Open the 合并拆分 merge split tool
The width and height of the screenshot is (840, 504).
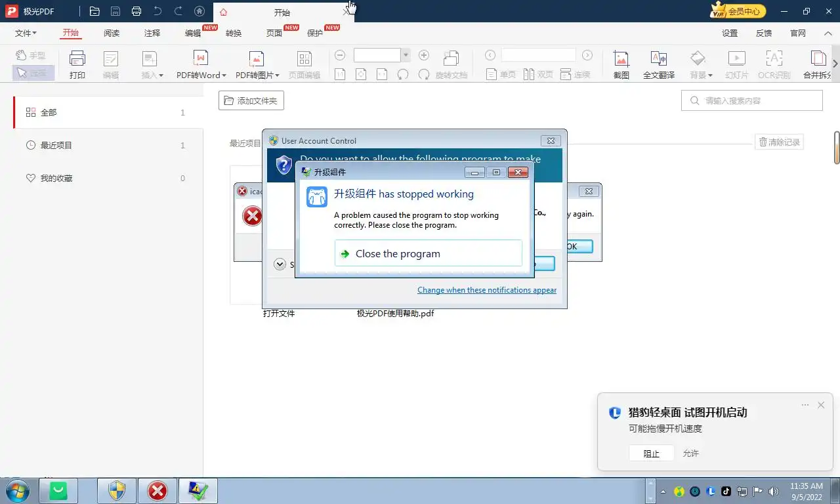[817, 64]
